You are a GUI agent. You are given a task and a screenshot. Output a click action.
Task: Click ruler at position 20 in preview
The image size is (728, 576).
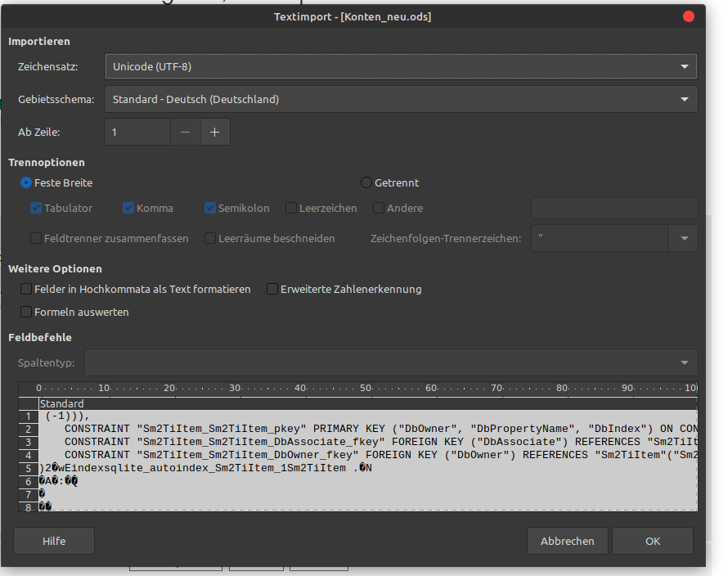coord(169,388)
